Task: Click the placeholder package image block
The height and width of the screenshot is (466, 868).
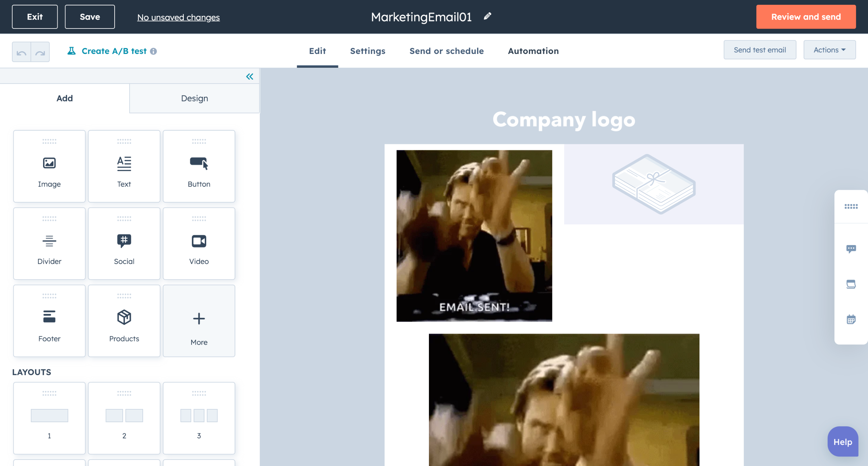Action: point(654,184)
